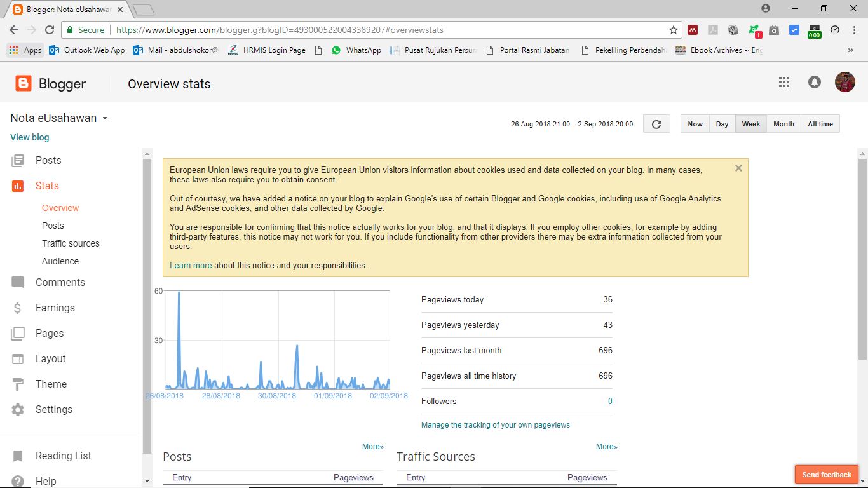Click the Posts icon in the sidebar

(x=18, y=161)
